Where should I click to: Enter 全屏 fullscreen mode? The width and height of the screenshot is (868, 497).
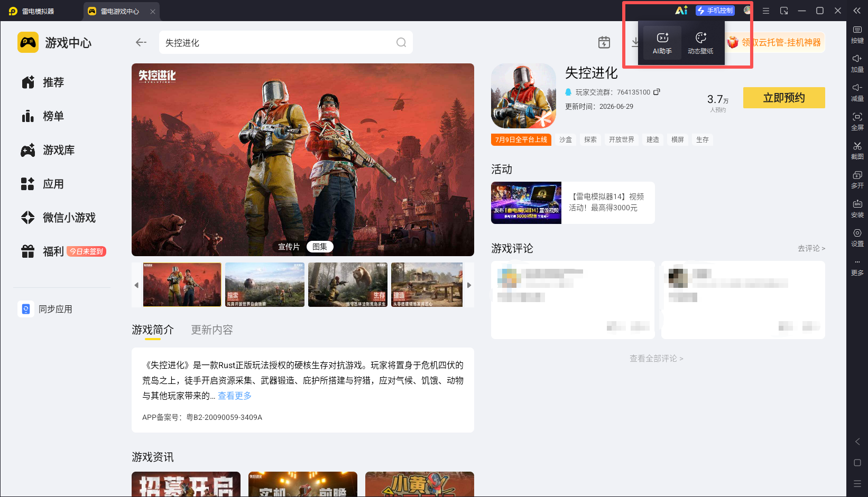[857, 121]
